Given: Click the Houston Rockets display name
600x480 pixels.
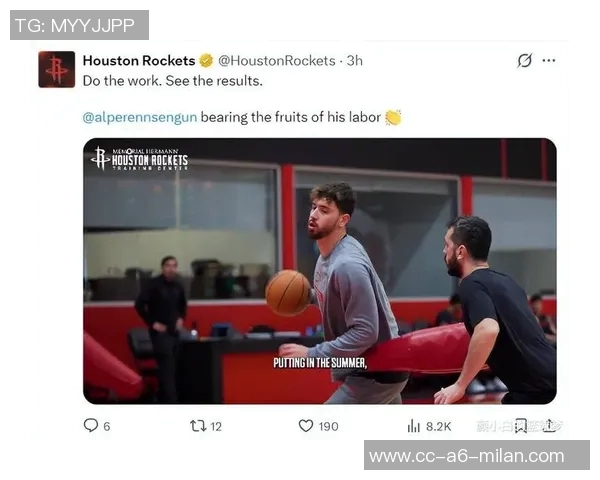Looking at the screenshot, I should coord(139,60).
